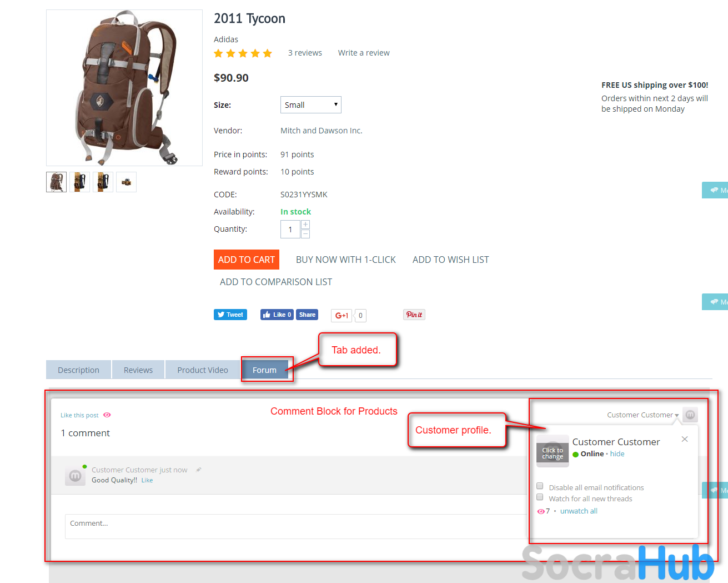This screenshot has width=728, height=583.
Task: Click the '91 points' price value
Action: pyautogui.click(x=297, y=155)
